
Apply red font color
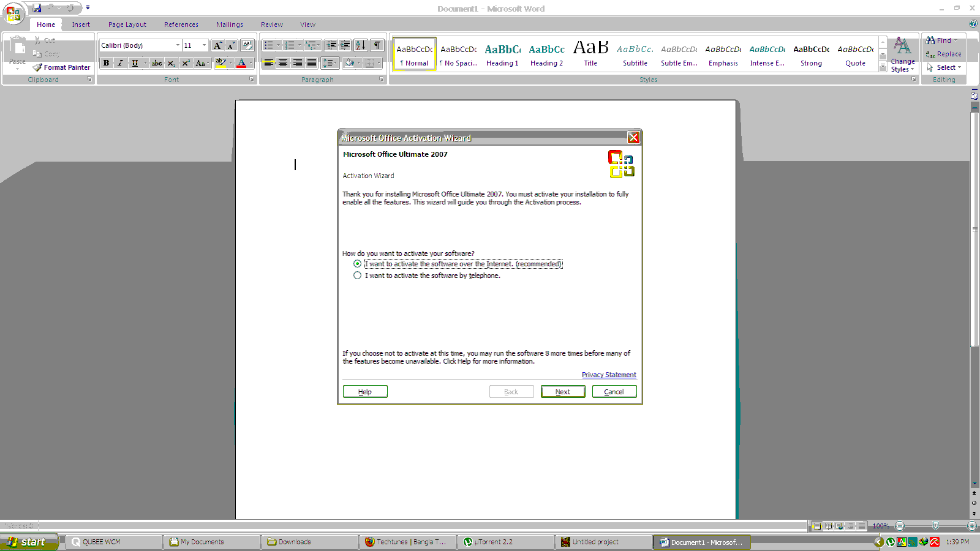pos(241,63)
